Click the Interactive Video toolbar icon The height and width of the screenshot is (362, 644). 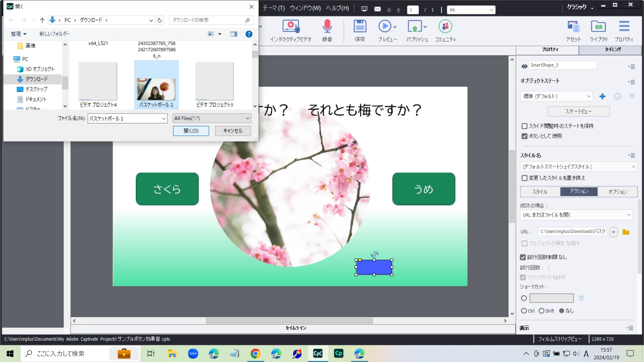click(x=290, y=26)
